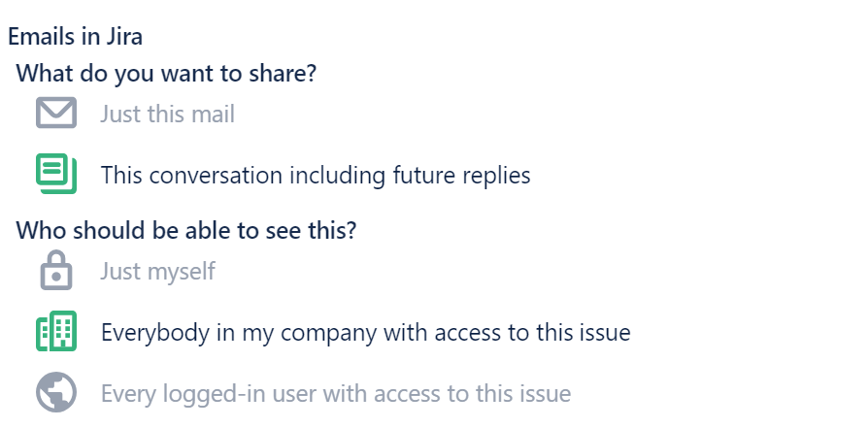
Task: Click the green company building icon
Action: [x=56, y=331]
